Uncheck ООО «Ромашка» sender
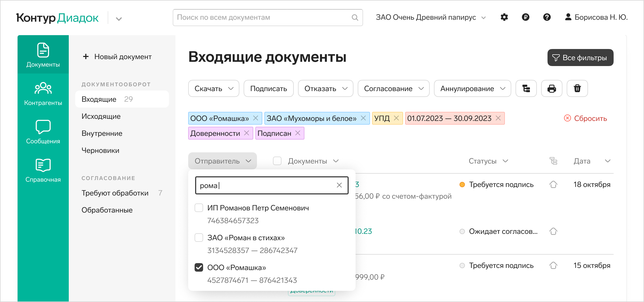 [199, 267]
